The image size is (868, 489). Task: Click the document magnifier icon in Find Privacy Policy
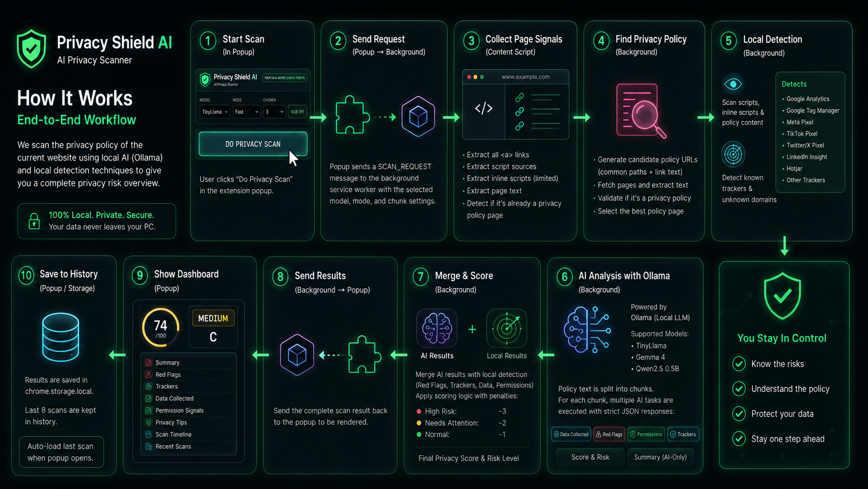pyautogui.click(x=641, y=111)
